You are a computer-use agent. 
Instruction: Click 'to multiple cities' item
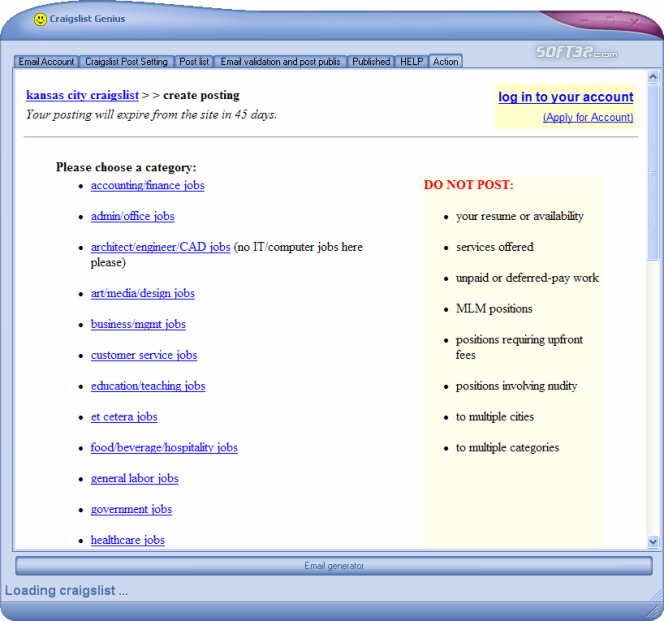click(x=495, y=417)
